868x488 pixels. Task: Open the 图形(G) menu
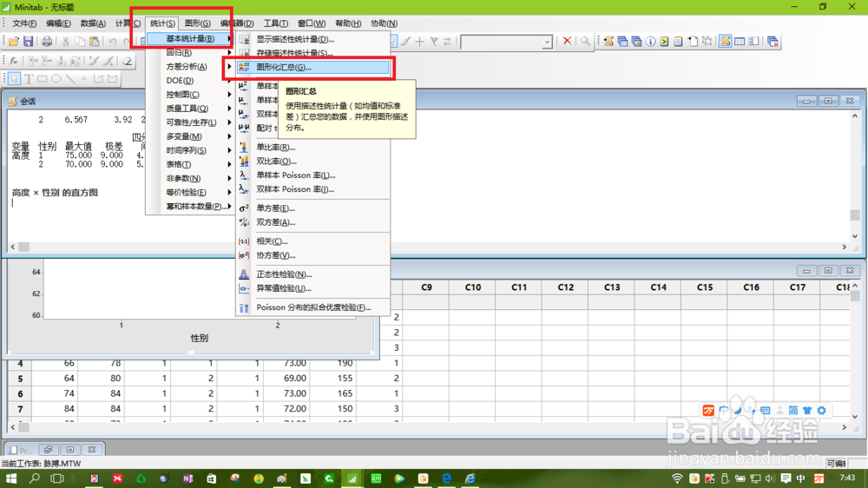197,23
